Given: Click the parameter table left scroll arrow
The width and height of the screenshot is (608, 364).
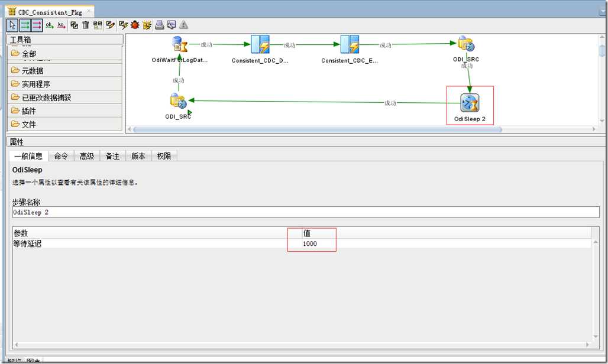Looking at the screenshot, I should pos(16,344).
